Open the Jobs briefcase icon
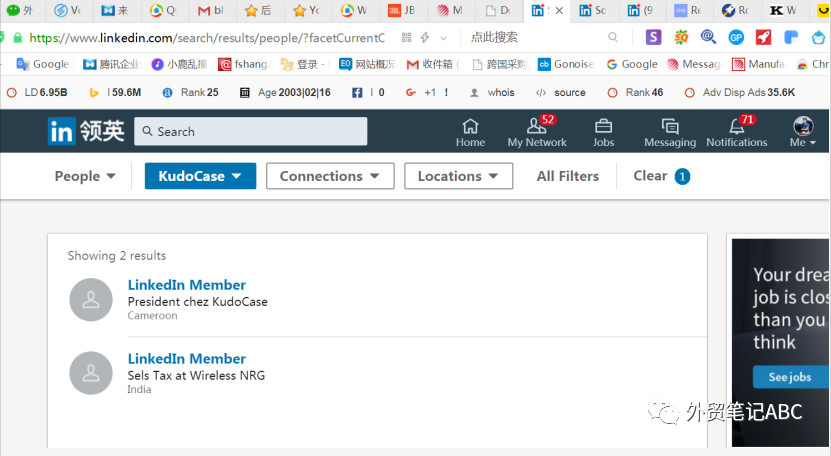Image resolution: width=831 pixels, height=456 pixels. (603, 133)
